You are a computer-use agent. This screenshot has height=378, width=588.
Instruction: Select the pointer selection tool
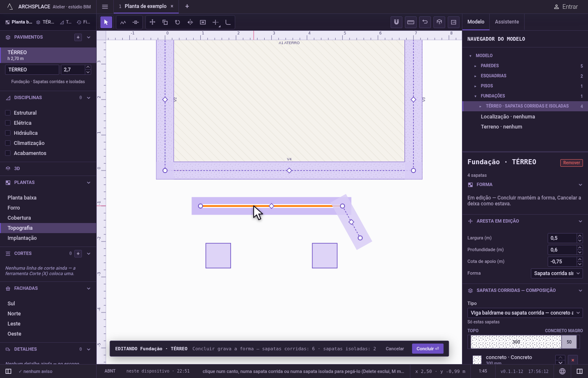pyautogui.click(x=106, y=22)
